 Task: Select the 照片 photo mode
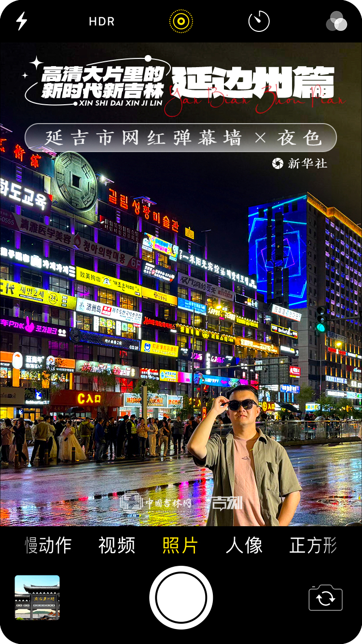coord(181,546)
